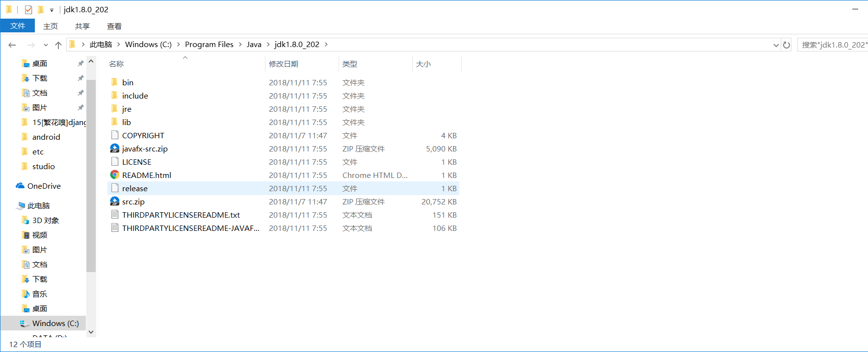
Task: Open 音乐 under 此电脑
Action: pyautogui.click(x=40, y=294)
